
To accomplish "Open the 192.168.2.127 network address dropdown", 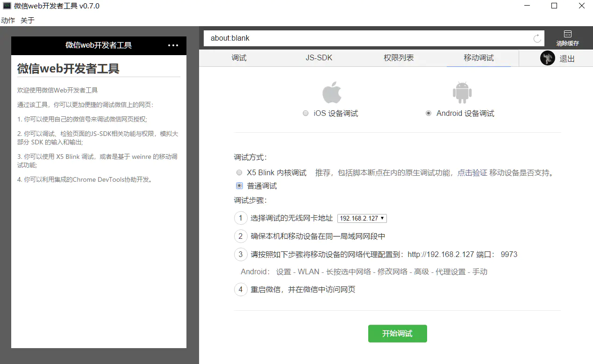I will (x=362, y=218).
